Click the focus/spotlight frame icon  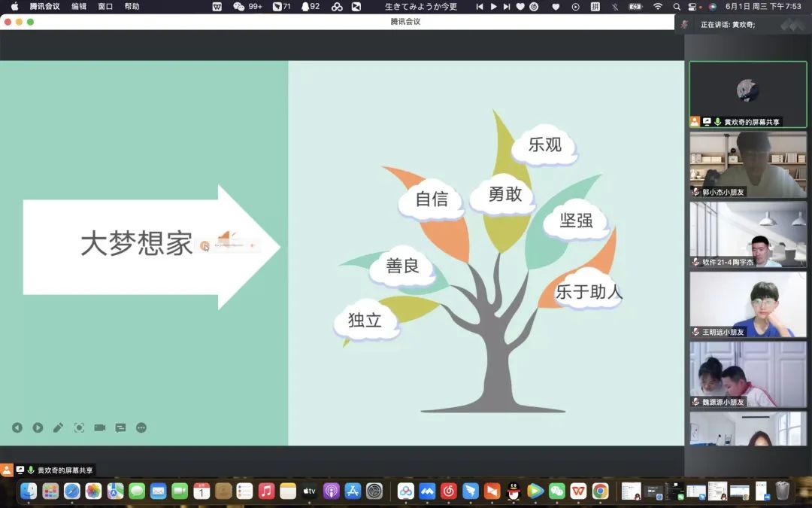pyautogui.click(x=79, y=427)
